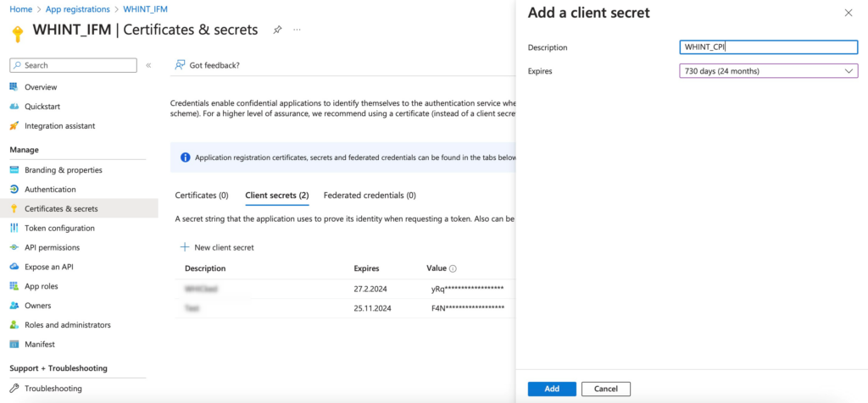Image resolution: width=868 pixels, height=403 pixels.
Task: Focus the Description input field
Action: (768, 47)
